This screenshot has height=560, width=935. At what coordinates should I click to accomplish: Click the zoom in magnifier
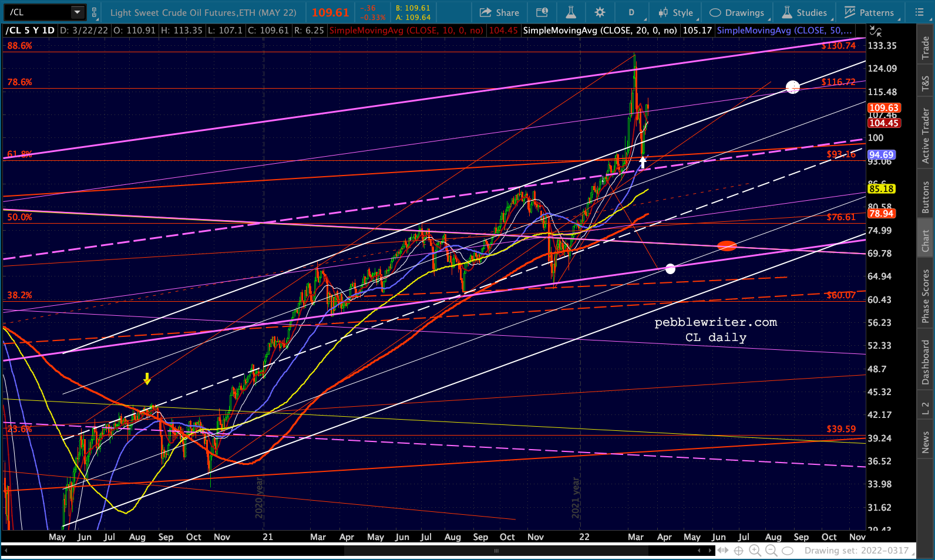click(755, 551)
